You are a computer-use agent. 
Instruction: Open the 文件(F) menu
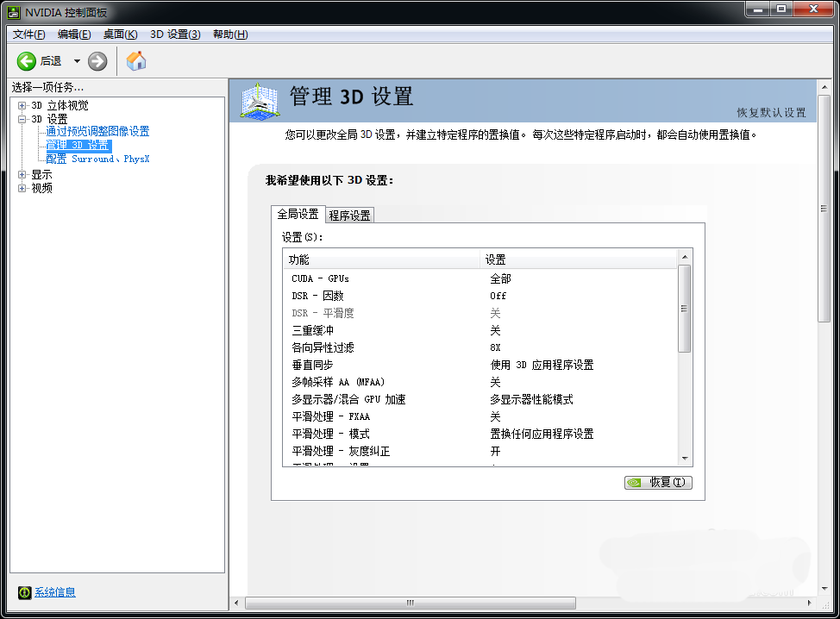click(x=29, y=34)
